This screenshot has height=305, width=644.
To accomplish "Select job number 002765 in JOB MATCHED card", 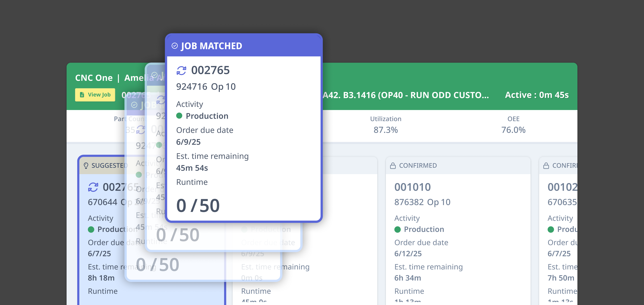I will [x=210, y=70].
